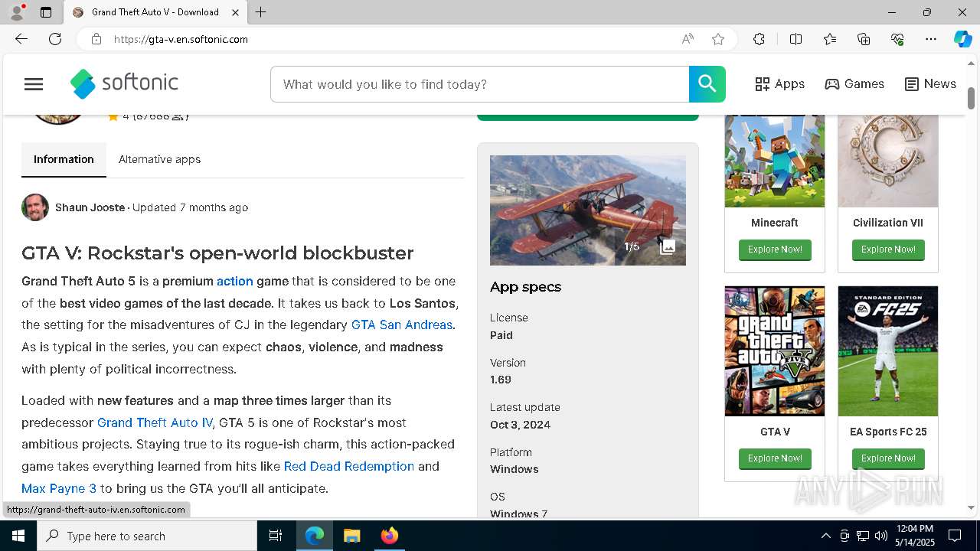Screen dimensions: 980x551
Task: Open the GTA San Andreas link
Action: tap(402, 324)
